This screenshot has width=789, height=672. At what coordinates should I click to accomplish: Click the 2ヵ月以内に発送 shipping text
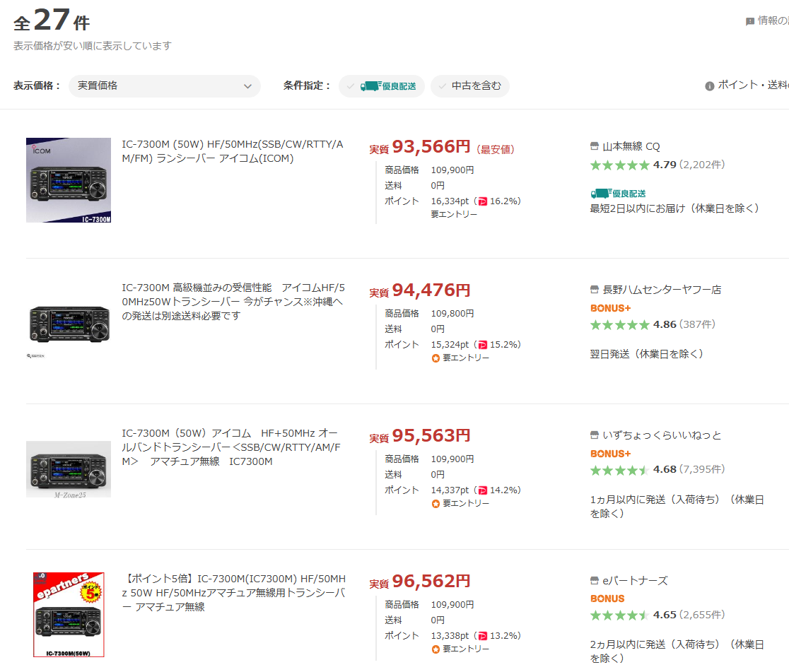(x=677, y=652)
